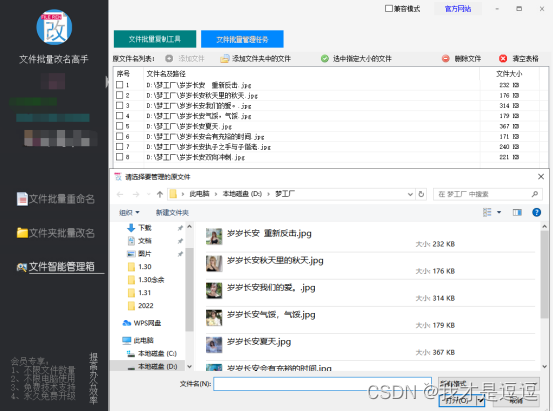Check the row 6 checkbox in file list
The height and width of the screenshot is (412, 553).
pos(120,136)
